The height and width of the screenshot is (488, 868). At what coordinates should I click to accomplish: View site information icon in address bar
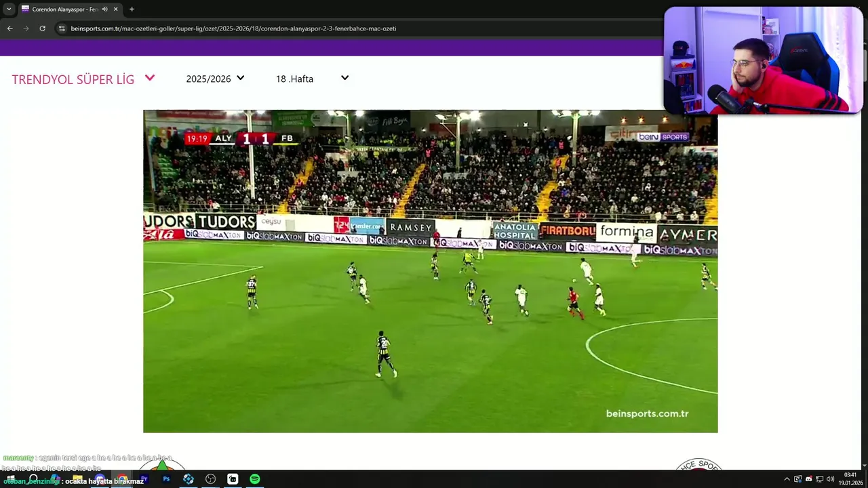(x=62, y=28)
